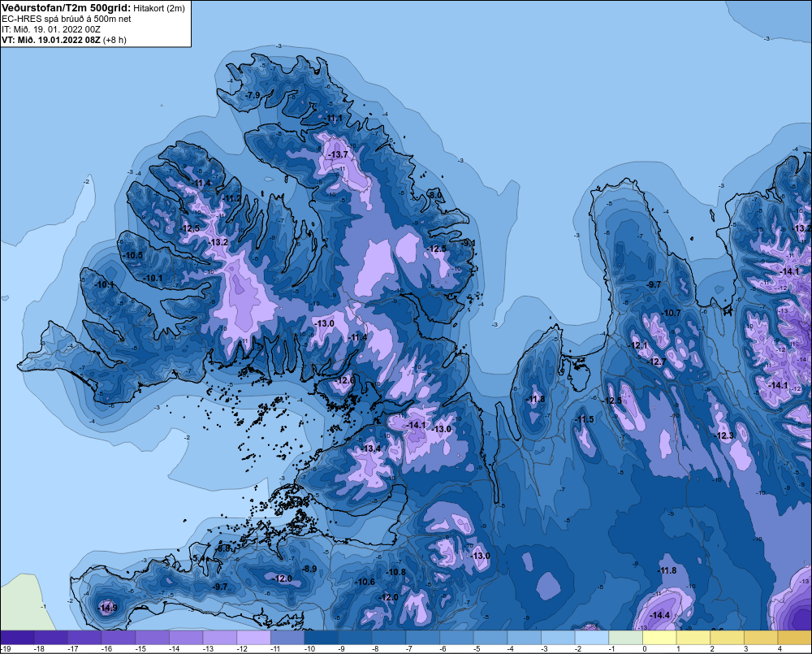Click the -11.5 temperature label
This screenshot has width=812, height=654.
tap(585, 420)
